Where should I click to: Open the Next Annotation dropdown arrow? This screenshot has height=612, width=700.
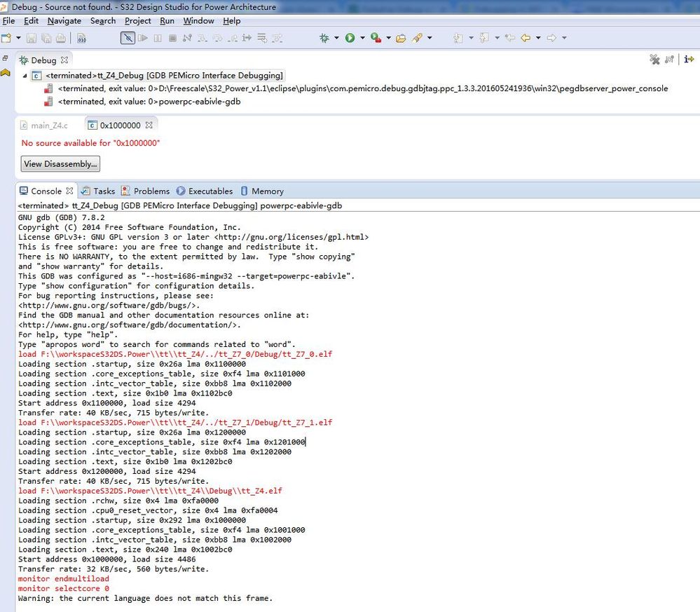(471, 38)
